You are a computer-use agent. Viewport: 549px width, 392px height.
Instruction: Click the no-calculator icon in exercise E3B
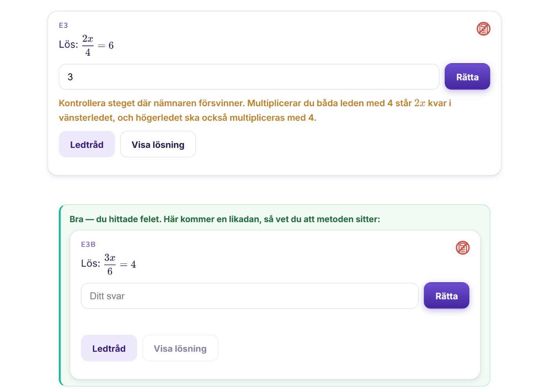[462, 248]
